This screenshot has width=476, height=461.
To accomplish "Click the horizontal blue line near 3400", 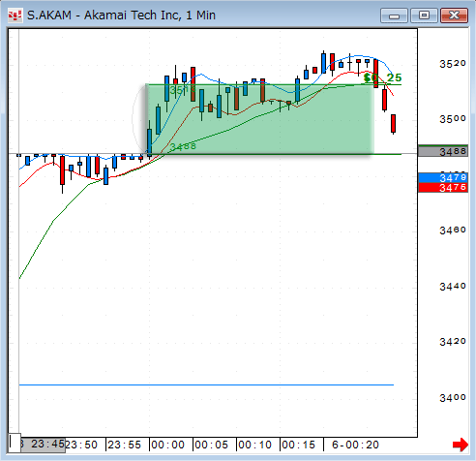I will 206,384.
